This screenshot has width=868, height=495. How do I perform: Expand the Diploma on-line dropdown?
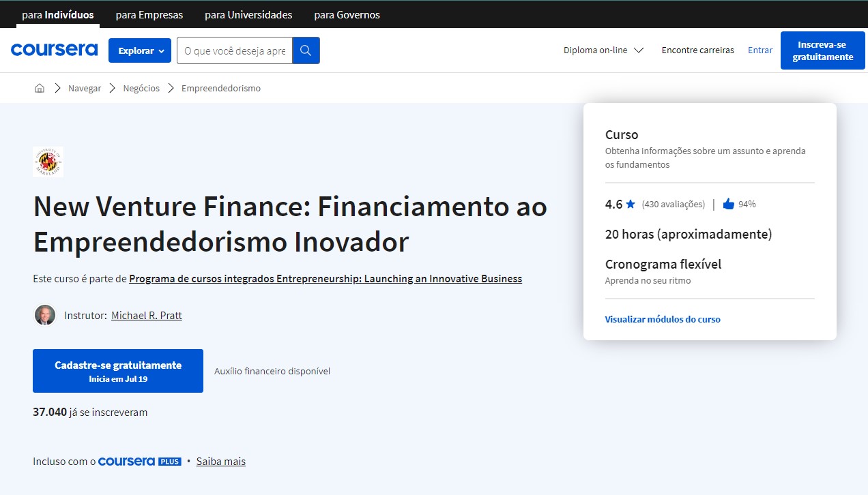(603, 50)
